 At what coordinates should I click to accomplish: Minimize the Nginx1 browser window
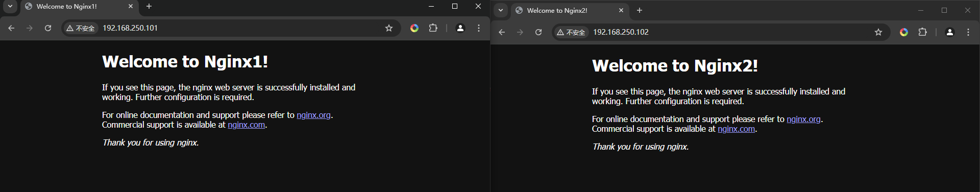(x=431, y=7)
